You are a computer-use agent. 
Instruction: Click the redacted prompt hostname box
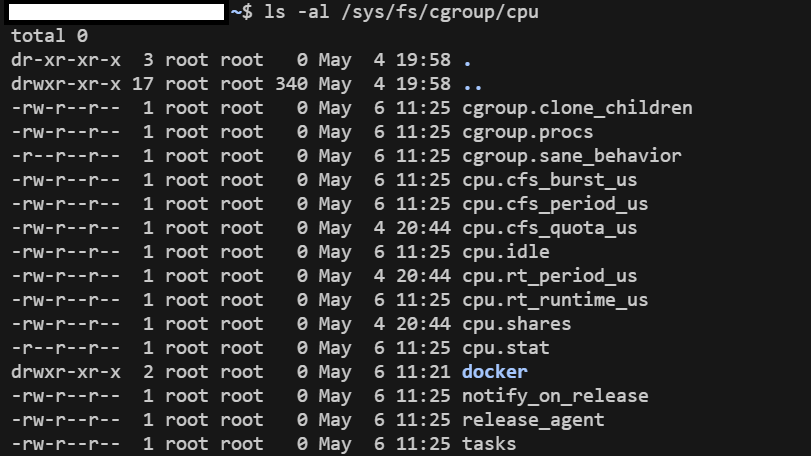116,12
